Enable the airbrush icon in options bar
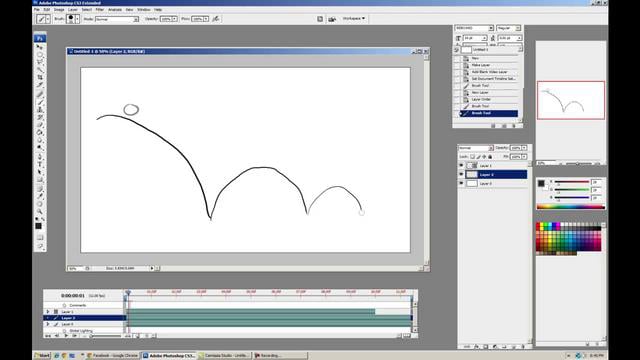 click(x=216, y=19)
